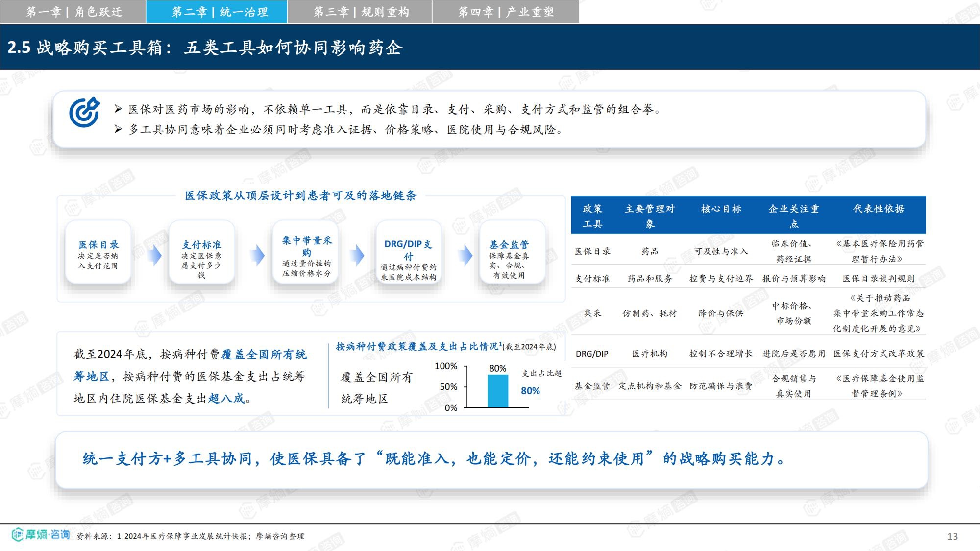This screenshot has height=551, width=980.
Task: Switch to 第三章 规则重构 tab
Action: tap(360, 12)
